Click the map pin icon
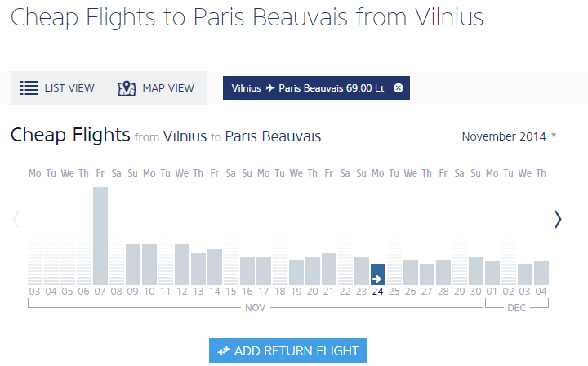The image size is (588, 366). pos(127,88)
